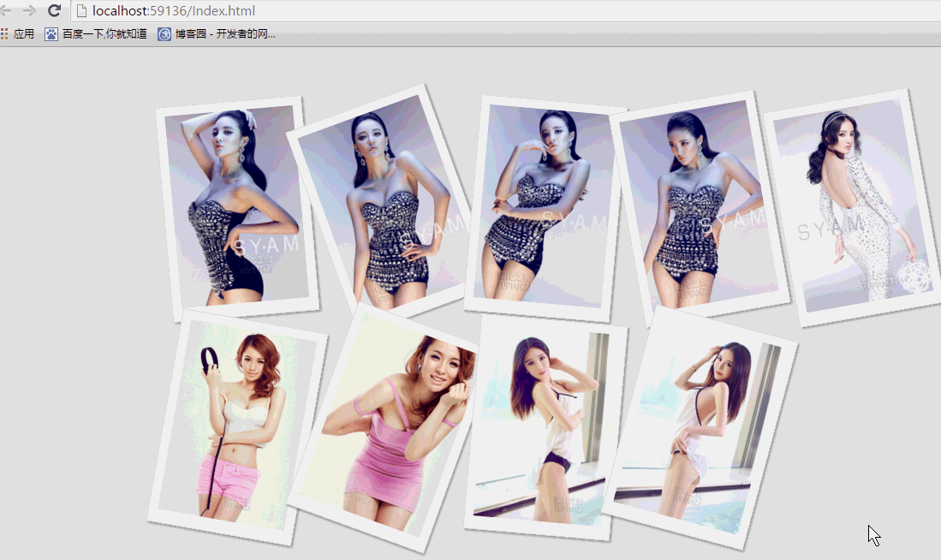Open the 百度一下,你就知道 bookmark link
This screenshot has height=560, width=941.
click(x=104, y=34)
